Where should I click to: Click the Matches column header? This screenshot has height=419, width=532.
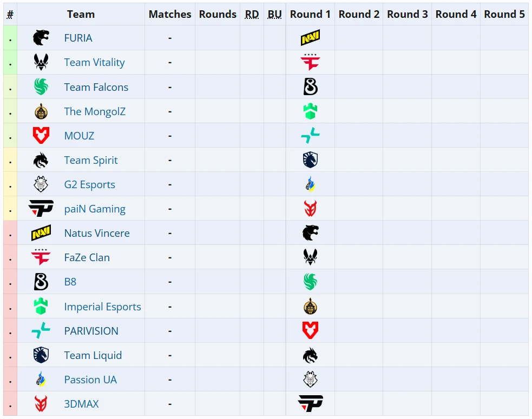(x=170, y=14)
